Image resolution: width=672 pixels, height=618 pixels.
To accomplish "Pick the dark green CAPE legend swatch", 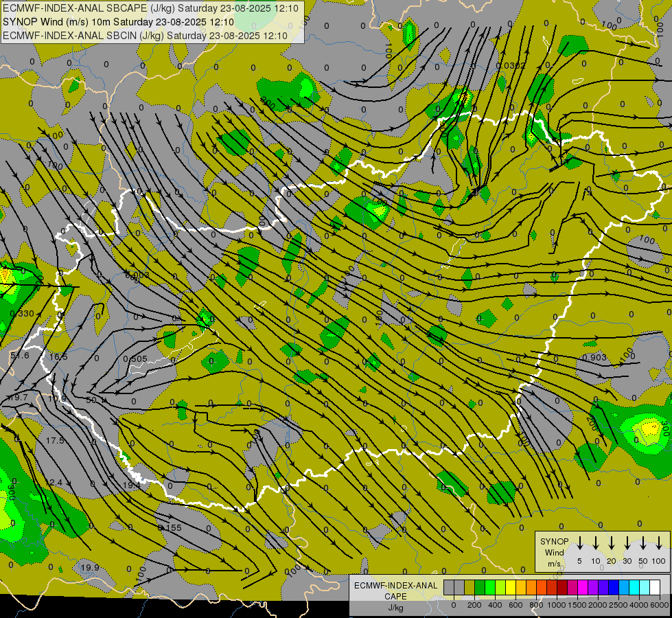I will 480,587.
